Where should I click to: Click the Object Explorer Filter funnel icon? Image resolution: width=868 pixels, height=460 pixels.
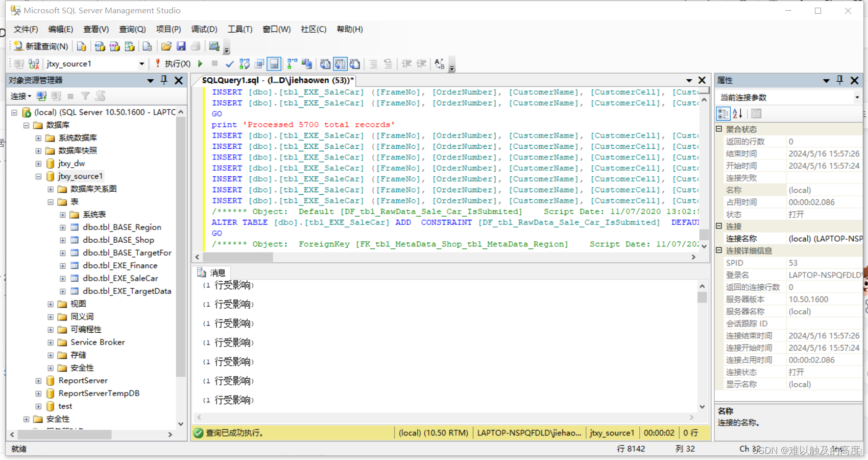(85, 96)
